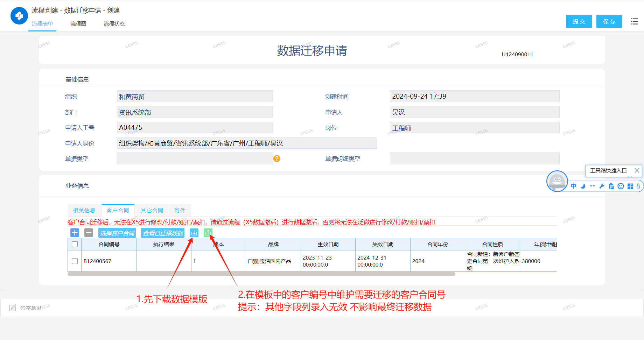The image size is (644, 340).
Task: Open the wrench settings icon
Action: coord(602,186)
